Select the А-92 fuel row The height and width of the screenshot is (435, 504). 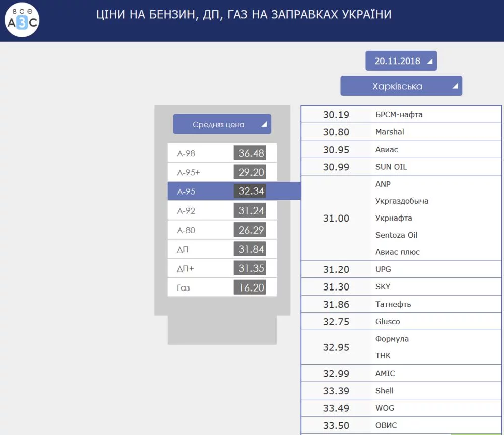tap(222, 210)
